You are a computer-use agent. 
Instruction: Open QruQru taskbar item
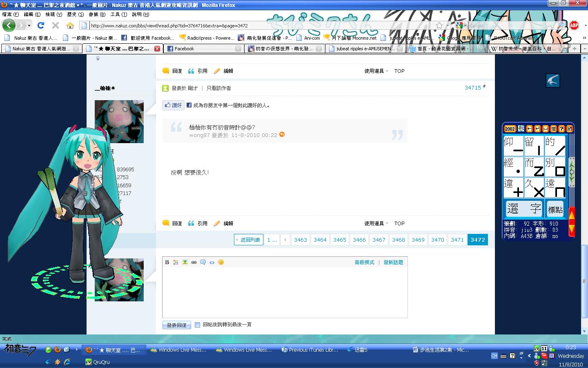[x=97, y=362]
